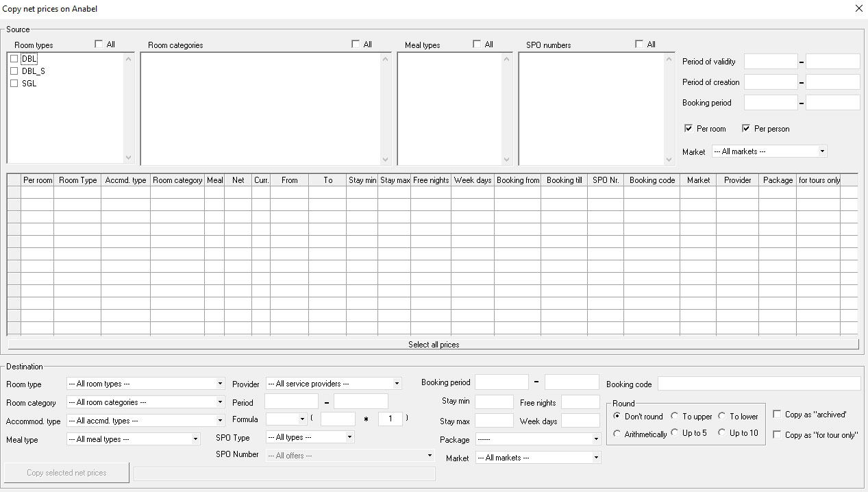868x492 pixels.
Task: Click Period of validity start field
Action: tap(771, 62)
